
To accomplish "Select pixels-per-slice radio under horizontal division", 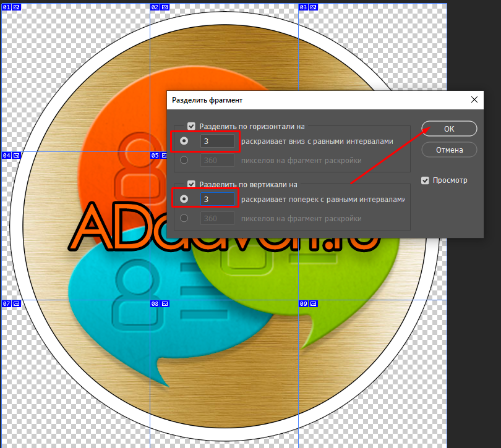I will point(184,160).
